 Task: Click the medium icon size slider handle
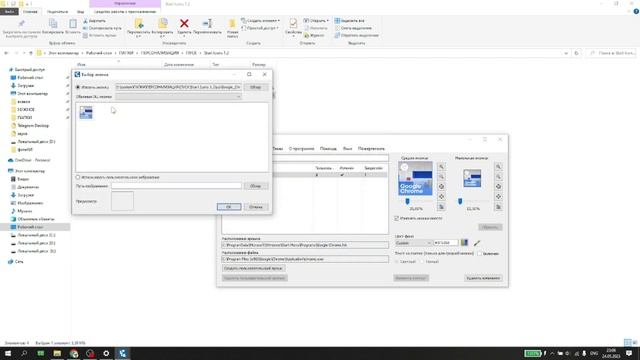[x=407, y=201]
